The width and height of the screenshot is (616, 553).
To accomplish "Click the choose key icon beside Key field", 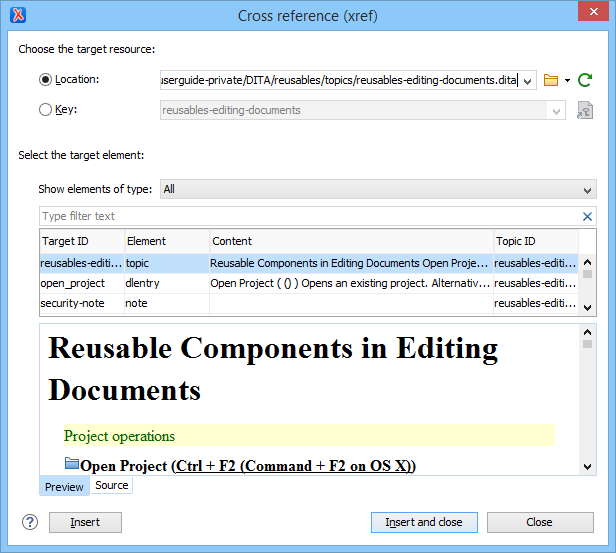I will click(x=585, y=110).
